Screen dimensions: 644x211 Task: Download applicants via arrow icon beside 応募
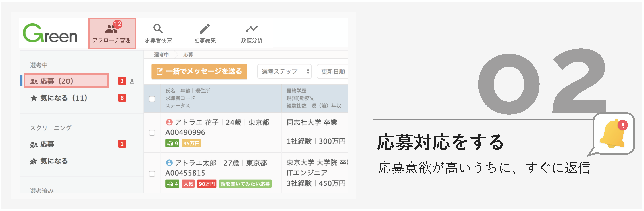(132, 81)
